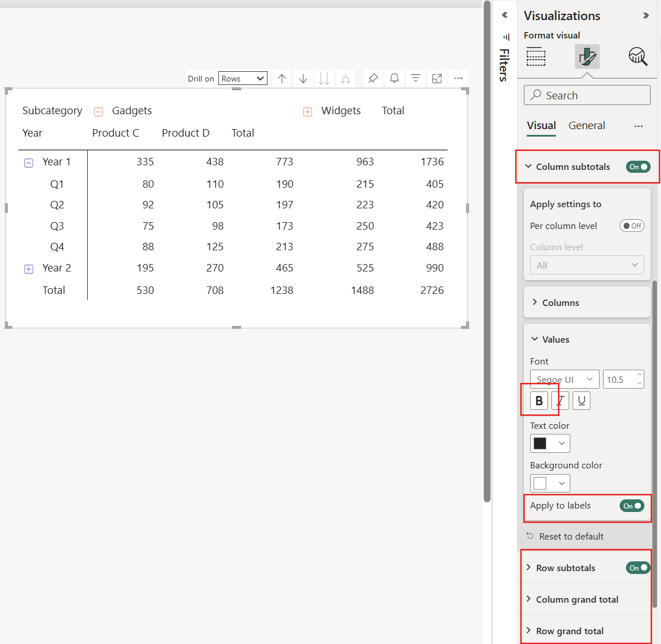Click the Product D column header
Screen dimensions: 661x644
point(185,133)
